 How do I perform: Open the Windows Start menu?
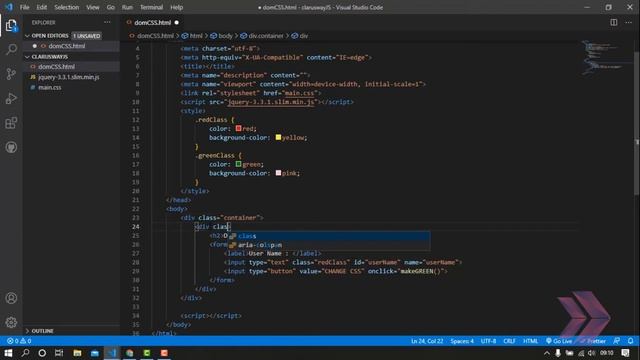tap(8, 353)
